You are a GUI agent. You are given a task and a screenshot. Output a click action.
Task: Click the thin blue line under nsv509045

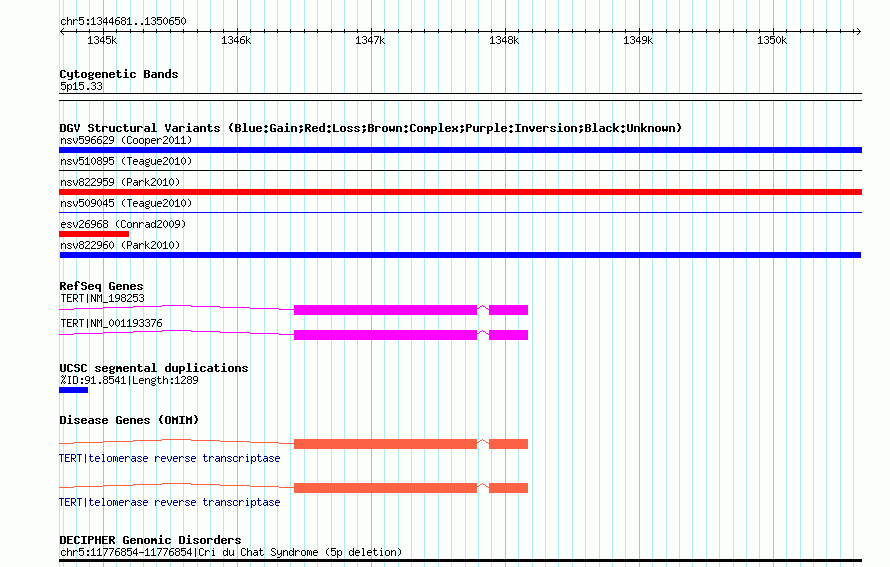point(460,212)
